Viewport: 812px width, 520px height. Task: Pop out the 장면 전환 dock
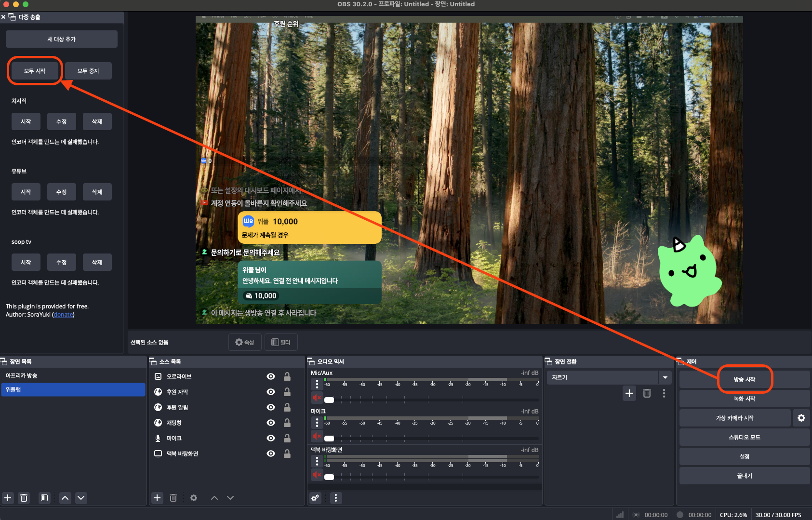coord(548,361)
